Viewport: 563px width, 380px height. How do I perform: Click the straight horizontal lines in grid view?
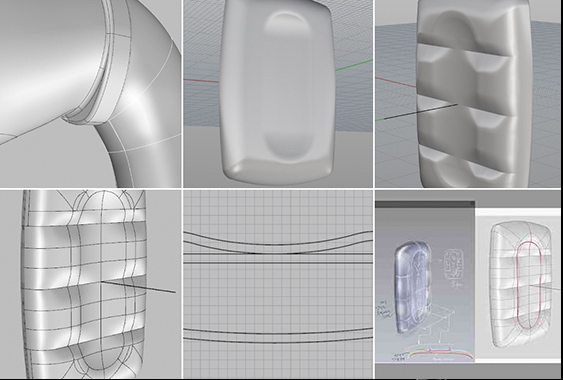[278, 258]
